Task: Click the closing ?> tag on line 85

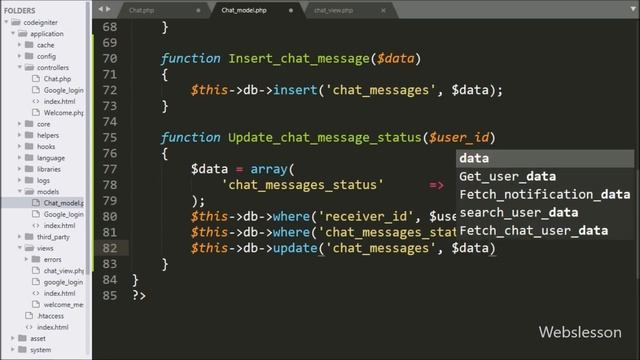Action: [x=139, y=296]
